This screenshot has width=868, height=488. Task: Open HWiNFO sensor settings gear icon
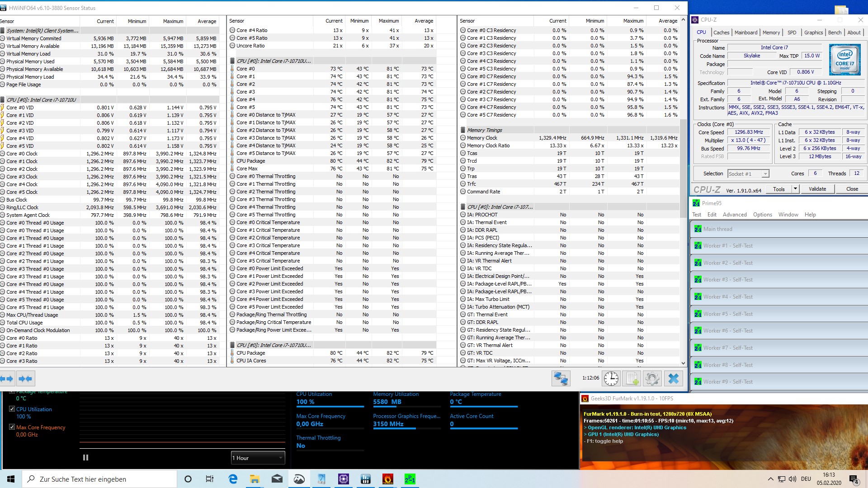pyautogui.click(x=652, y=379)
